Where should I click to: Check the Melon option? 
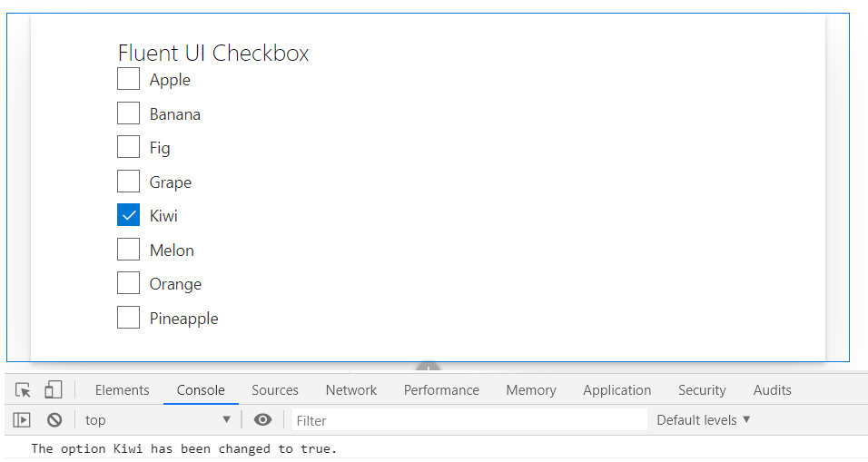pos(128,250)
